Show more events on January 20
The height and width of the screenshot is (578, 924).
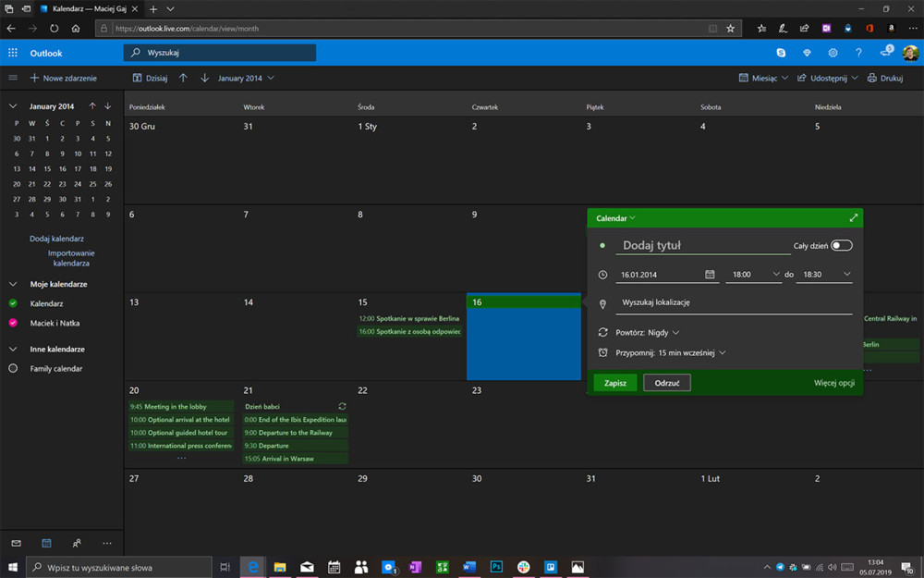[x=181, y=458]
